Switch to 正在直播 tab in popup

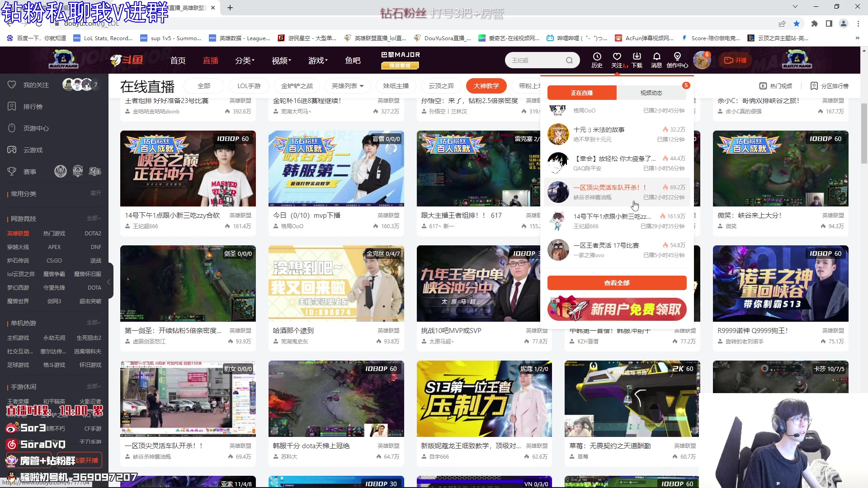pyautogui.click(x=582, y=93)
